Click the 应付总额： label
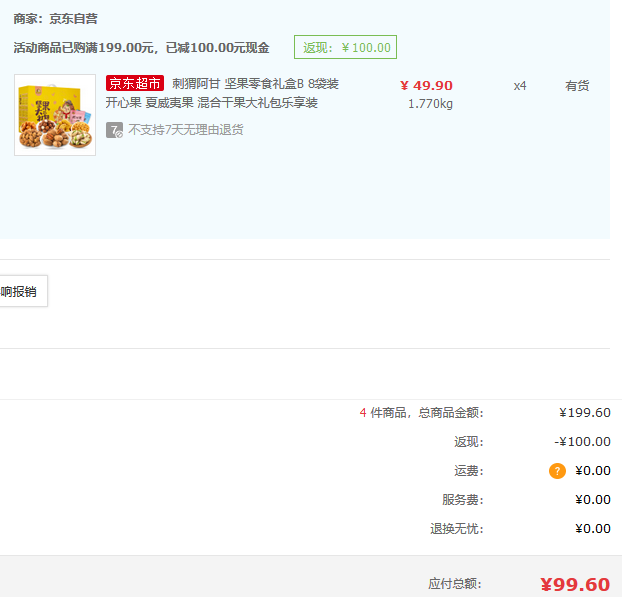 click(455, 584)
